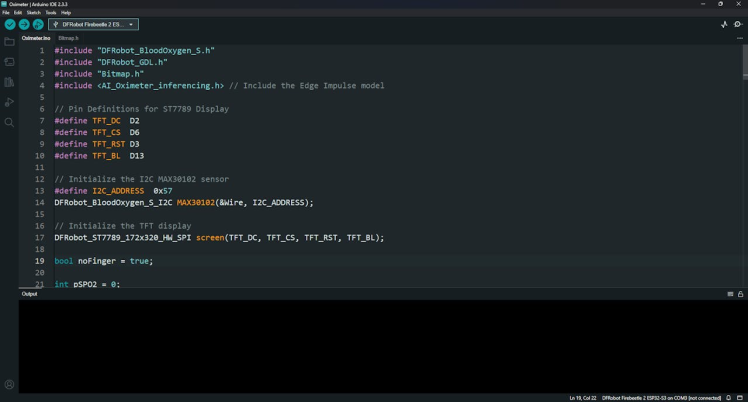Toggle the Output panel scroll lock icon

tap(740, 294)
